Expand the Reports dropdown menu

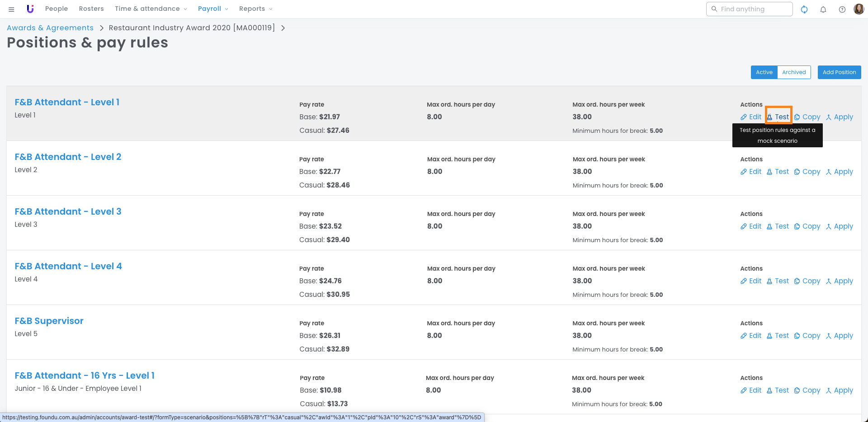(255, 9)
